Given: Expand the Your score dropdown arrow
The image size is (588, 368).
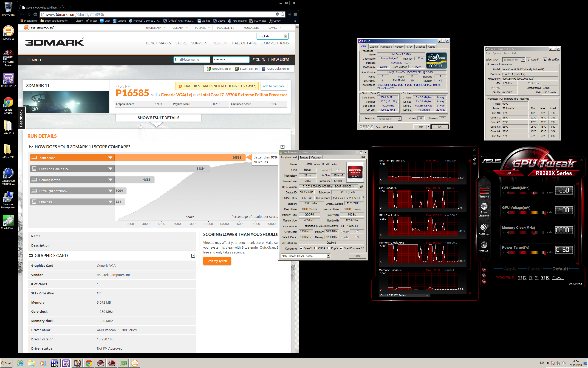Looking at the screenshot, I should [x=110, y=158].
